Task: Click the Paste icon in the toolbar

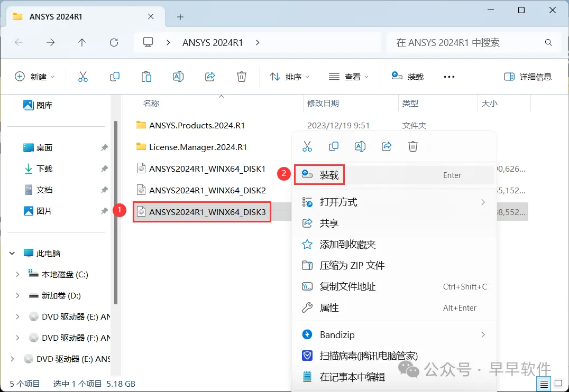Action: click(146, 77)
